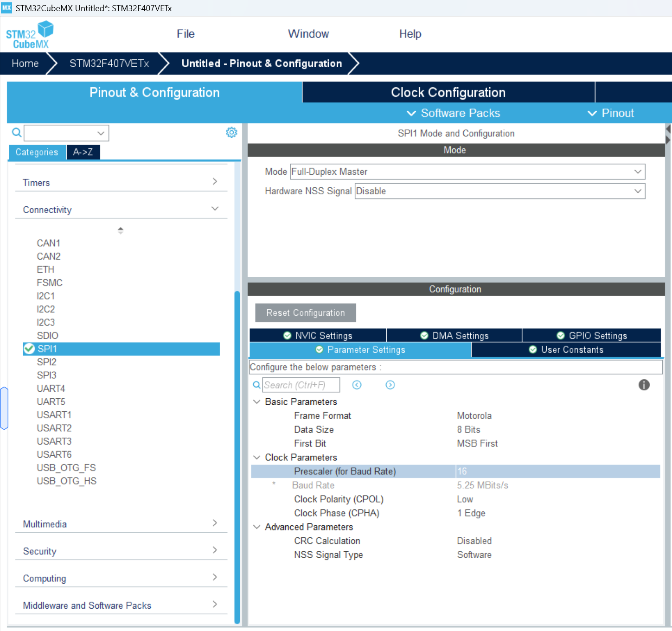Viewport: 672px width, 631px height.
Task: Click the search magnifier icon in categories panel
Action: (x=17, y=133)
